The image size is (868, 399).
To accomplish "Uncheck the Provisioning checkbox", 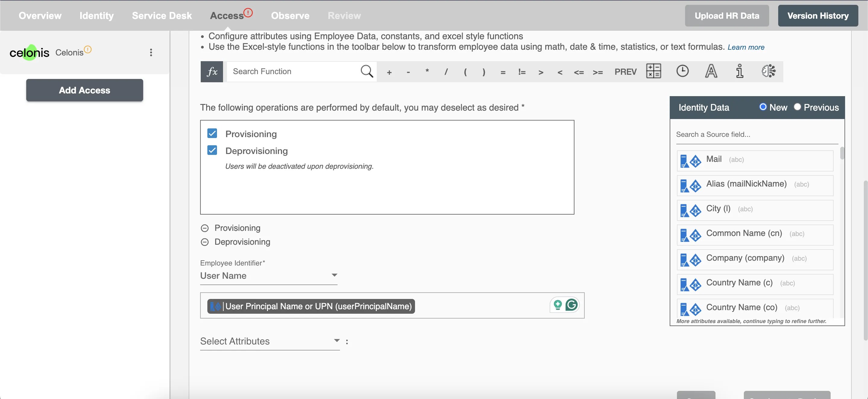I will tap(212, 134).
